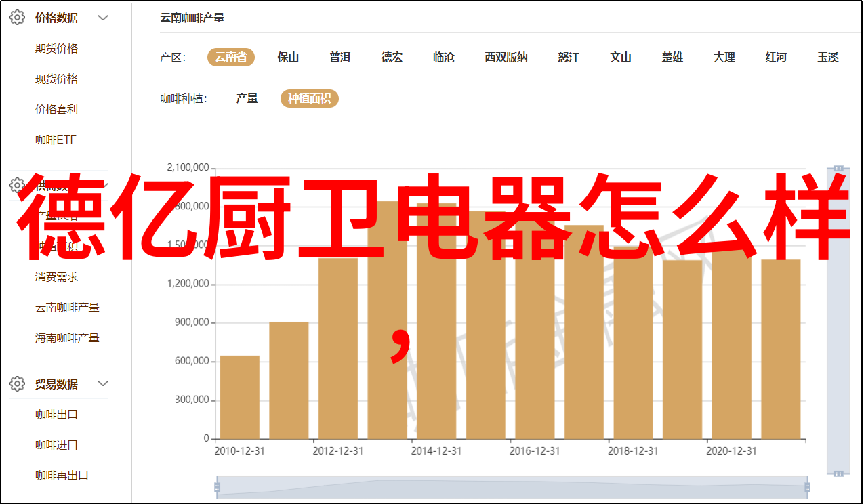Click the 600,000 y-axis label
The image size is (864, 504).
tap(192, 361)
